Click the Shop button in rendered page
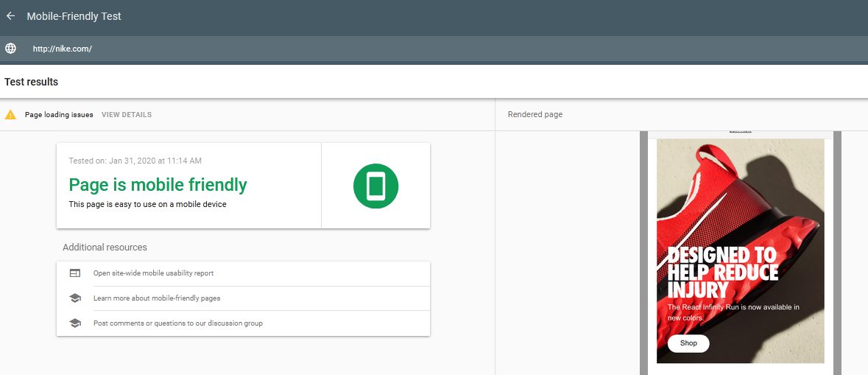868x375 pixels. pos(688,343)
